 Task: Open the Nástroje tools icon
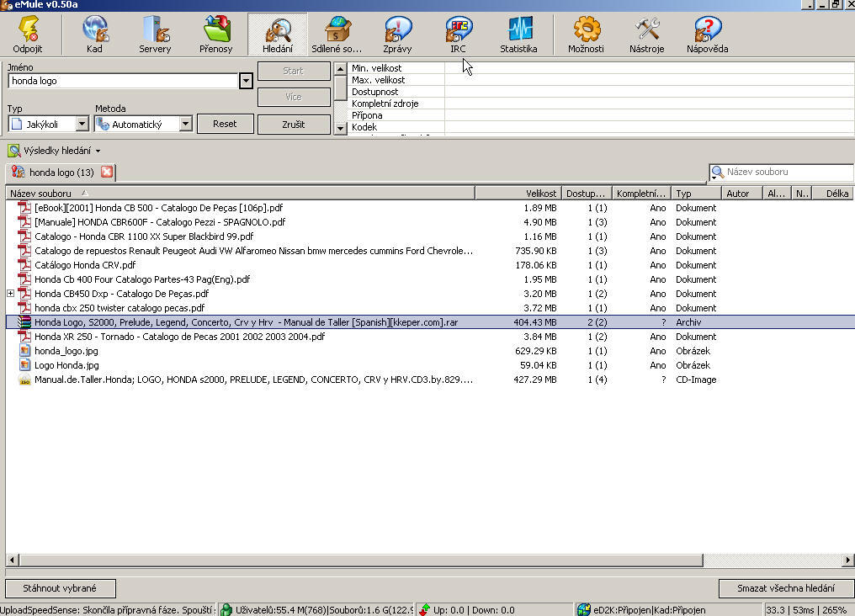tap(646, 35)
